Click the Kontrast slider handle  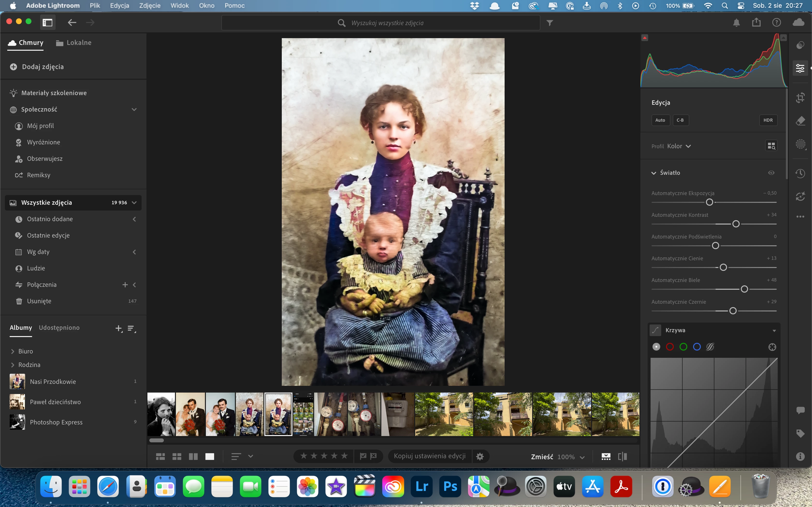coord(736,224)
